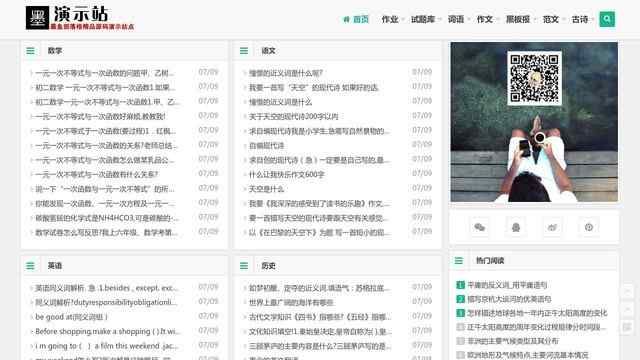Open the 历史 section heading
Image resolution: width=640 pixels, height=360 pixels.
point(268,266)
